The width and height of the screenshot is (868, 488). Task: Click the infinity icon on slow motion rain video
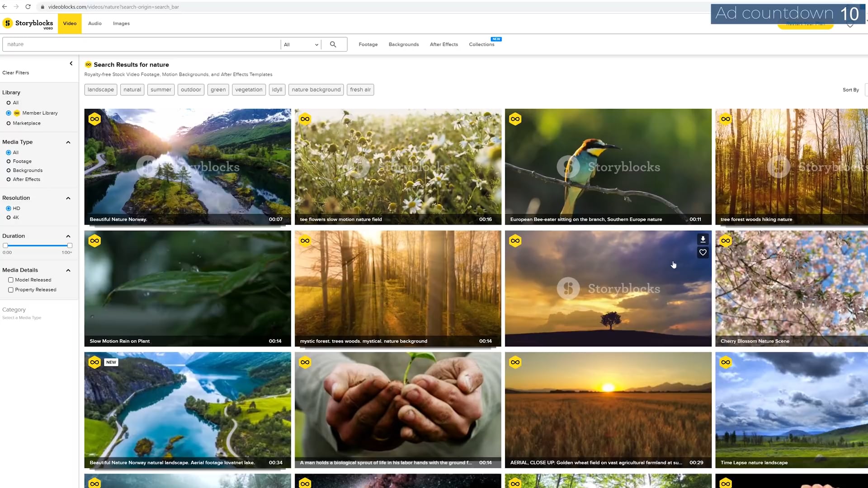[x=94, y=240]
